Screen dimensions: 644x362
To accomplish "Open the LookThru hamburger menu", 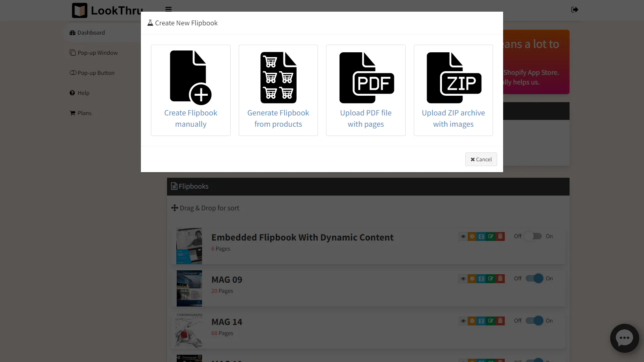I will [169, 10].
